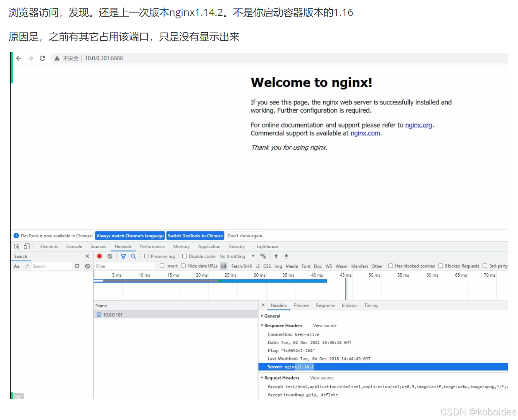Viewport: 518px width, 420px height.
Task: Enable the Preserve log checkbox
Action: coord(146,256)
